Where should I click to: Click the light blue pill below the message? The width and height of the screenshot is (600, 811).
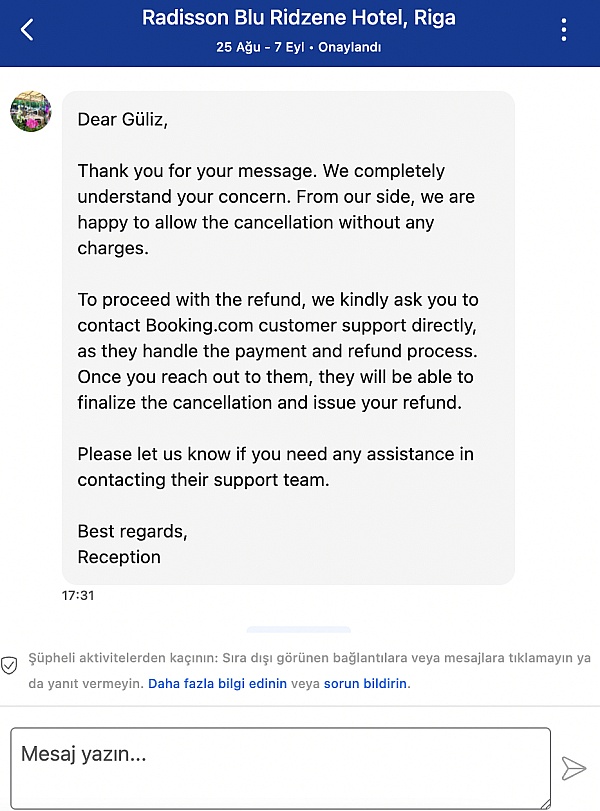298,629
